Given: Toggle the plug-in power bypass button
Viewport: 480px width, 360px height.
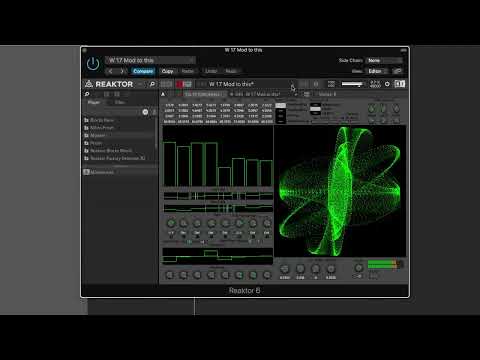Looking at the screenshot, I should [x=93, y=64].
